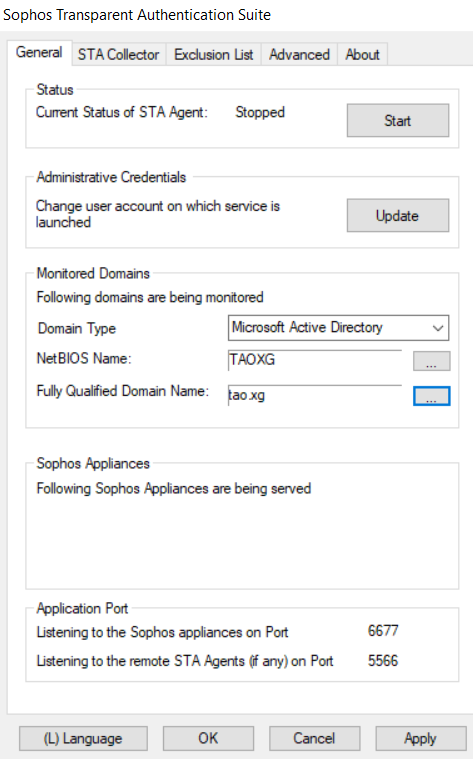Switch to the General tab
Image resolution: width=473 pixels, height=759 pixels.
pos(39,52)
